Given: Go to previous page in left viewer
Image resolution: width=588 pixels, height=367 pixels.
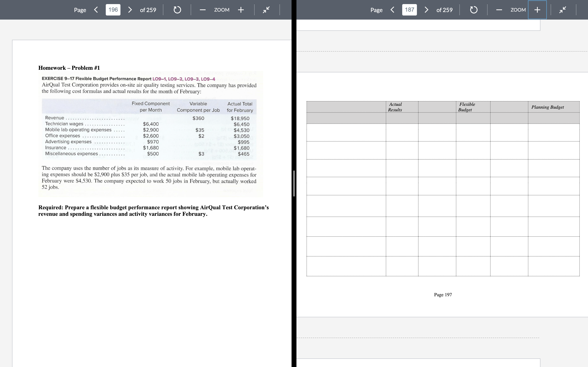Looking at the screenshot, I should (x=96, y=10).
